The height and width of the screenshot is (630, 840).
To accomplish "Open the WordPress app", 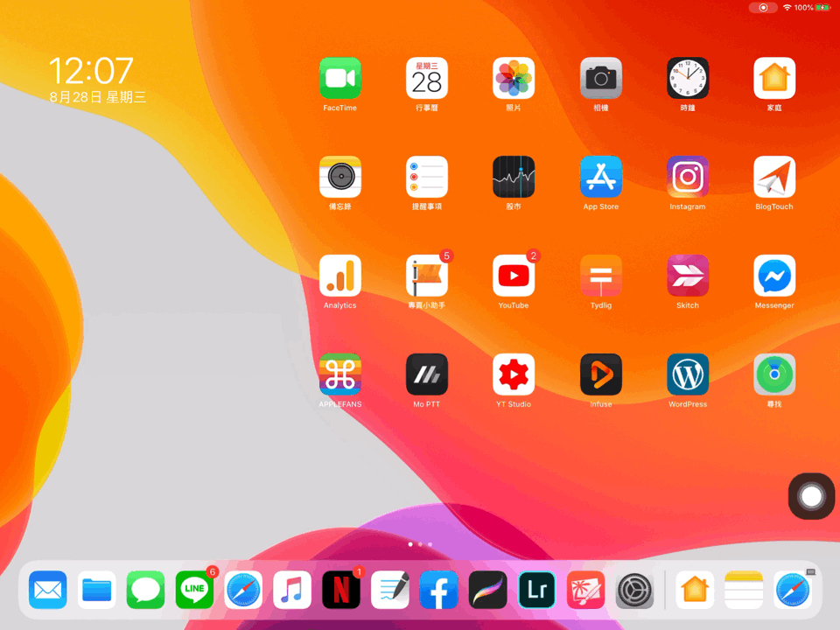I will pyautogui.click(x=688, y=374).
